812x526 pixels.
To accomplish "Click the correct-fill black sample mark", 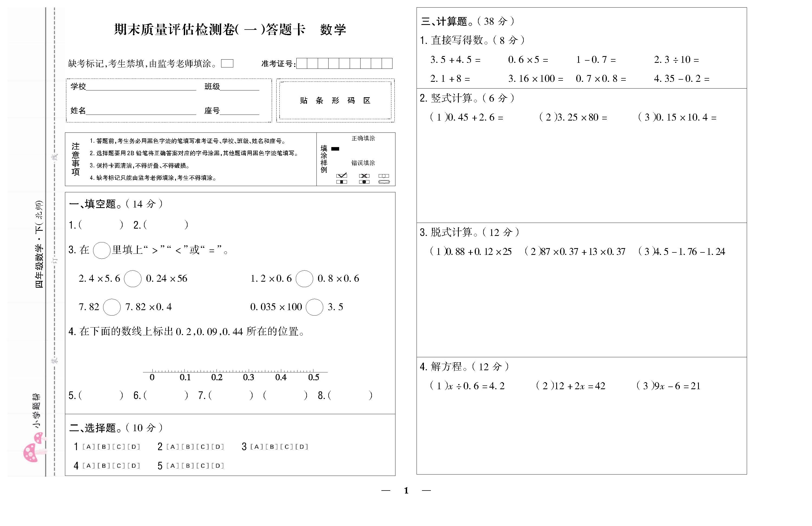I will tap(335, 148).
